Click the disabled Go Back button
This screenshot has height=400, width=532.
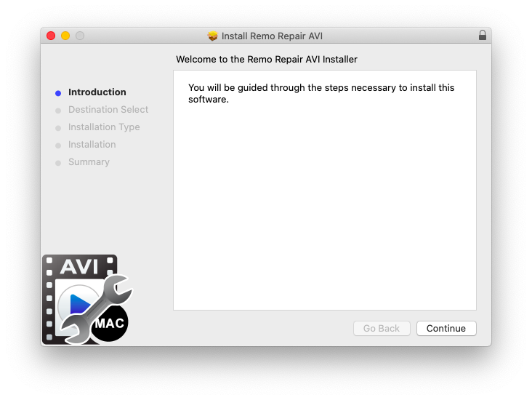click(382, 328)
